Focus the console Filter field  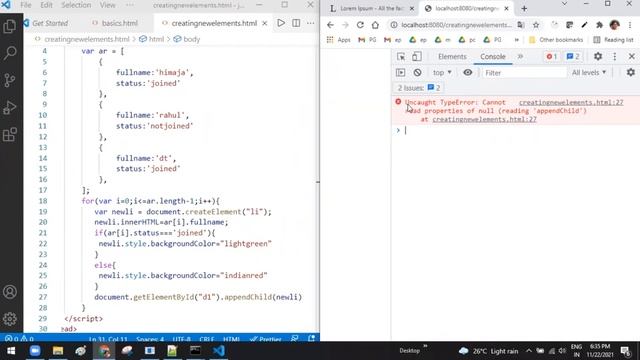(x=524, y=73)
